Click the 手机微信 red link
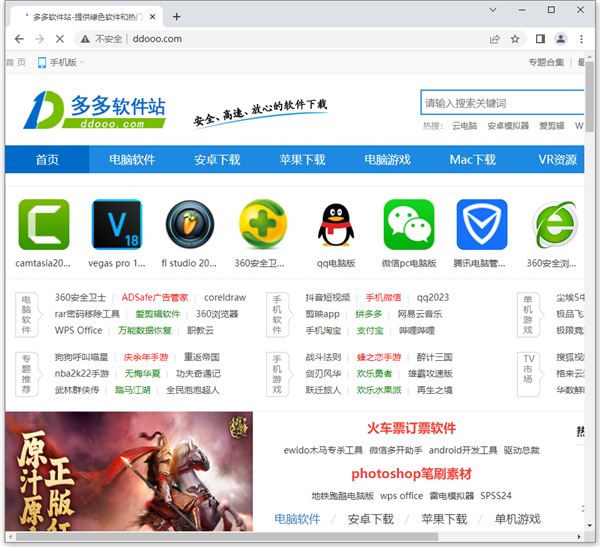Image resolution: width=600 pixels, height=547 pixels. point(383,297)
